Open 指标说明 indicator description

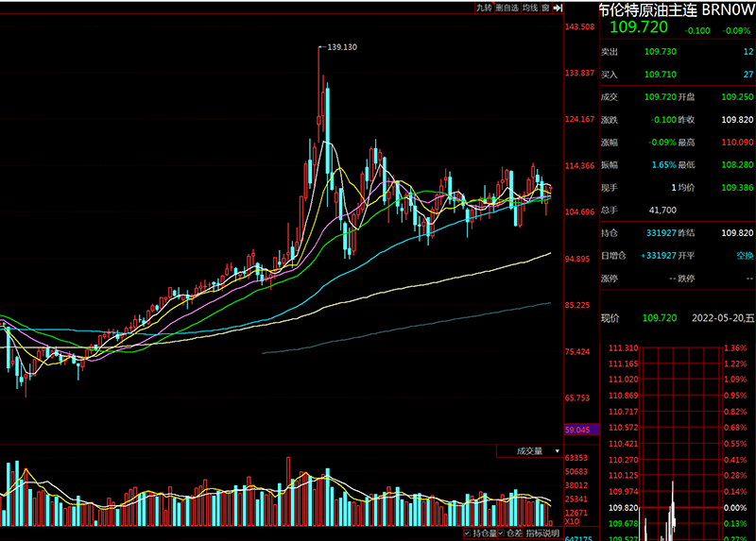[x=542, y=533]
